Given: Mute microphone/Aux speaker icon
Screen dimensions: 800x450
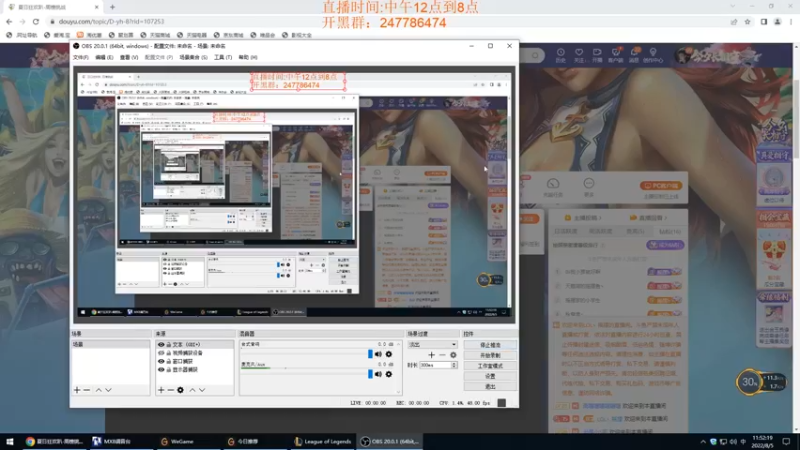Looking at the screenshot, I should (378, 374).
